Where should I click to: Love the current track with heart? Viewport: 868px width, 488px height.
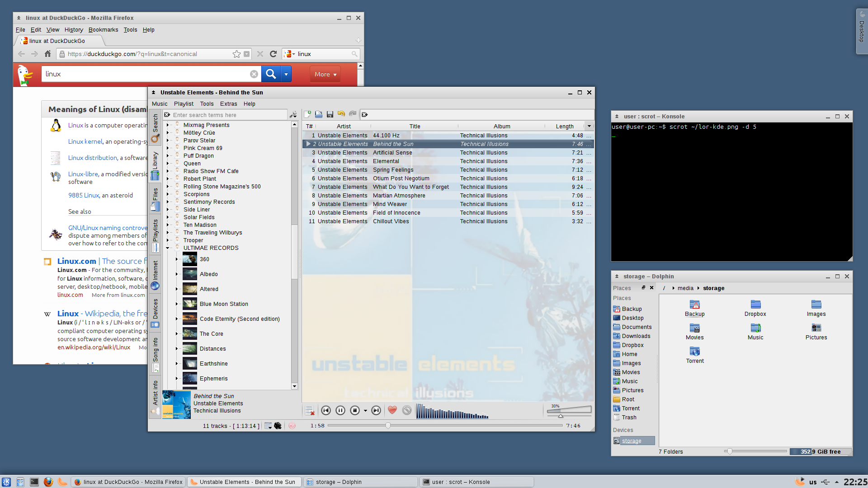[392, 410]
